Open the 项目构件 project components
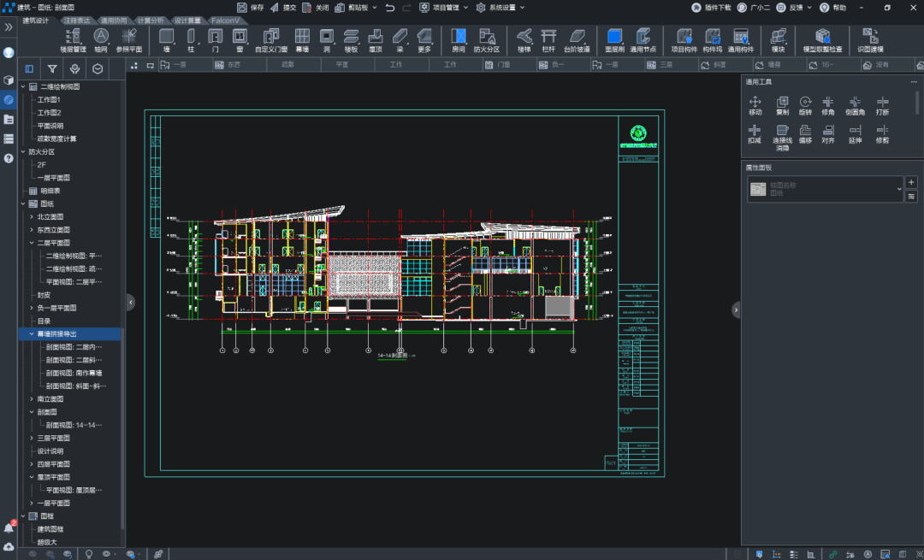The width and height of the screenshot is (924, 560). [x=684, y=40]
